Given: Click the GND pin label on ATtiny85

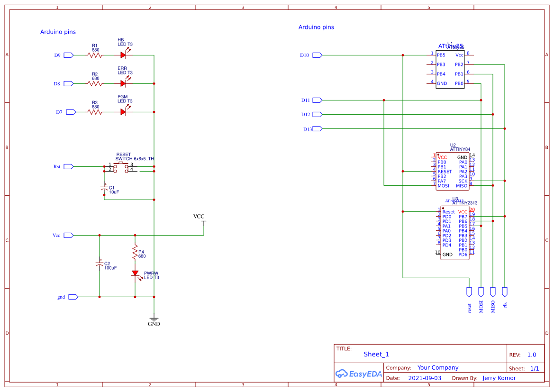Looking at the screenshot, I should pyautogui.click(x=442, y=84).
